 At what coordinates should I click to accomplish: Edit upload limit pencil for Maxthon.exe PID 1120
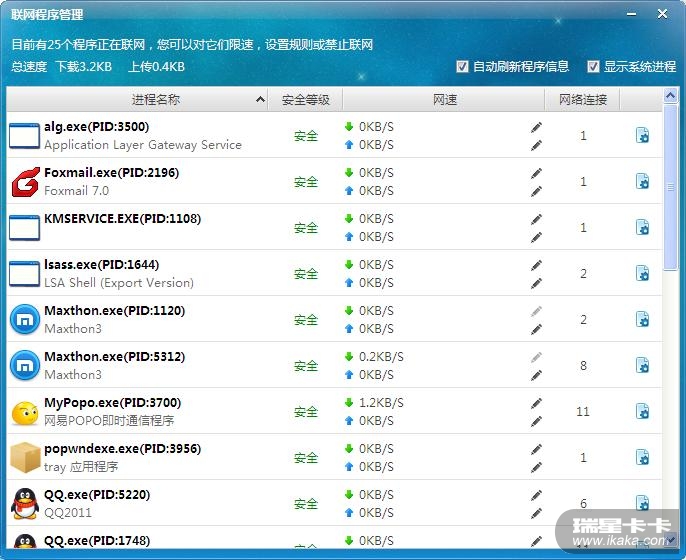536,329
